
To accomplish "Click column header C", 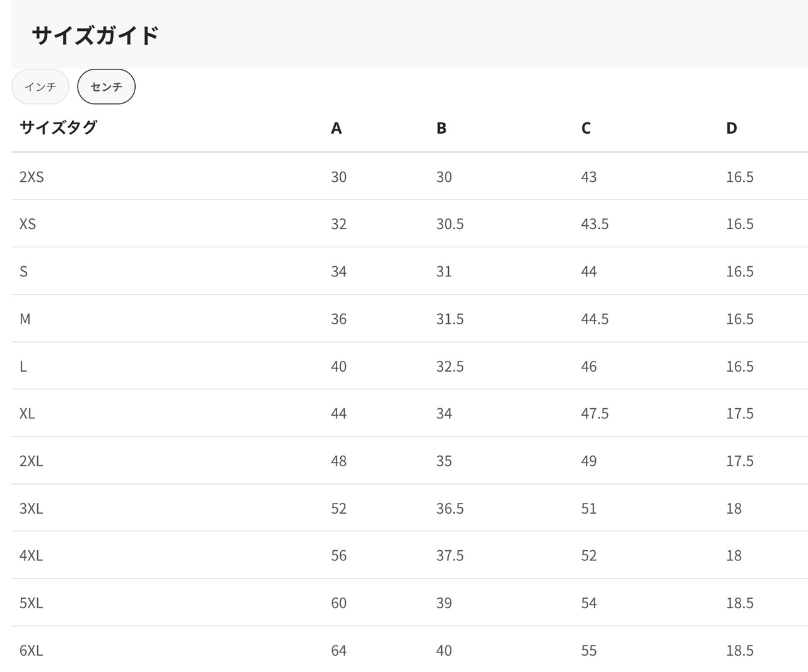I will point(586,128).
